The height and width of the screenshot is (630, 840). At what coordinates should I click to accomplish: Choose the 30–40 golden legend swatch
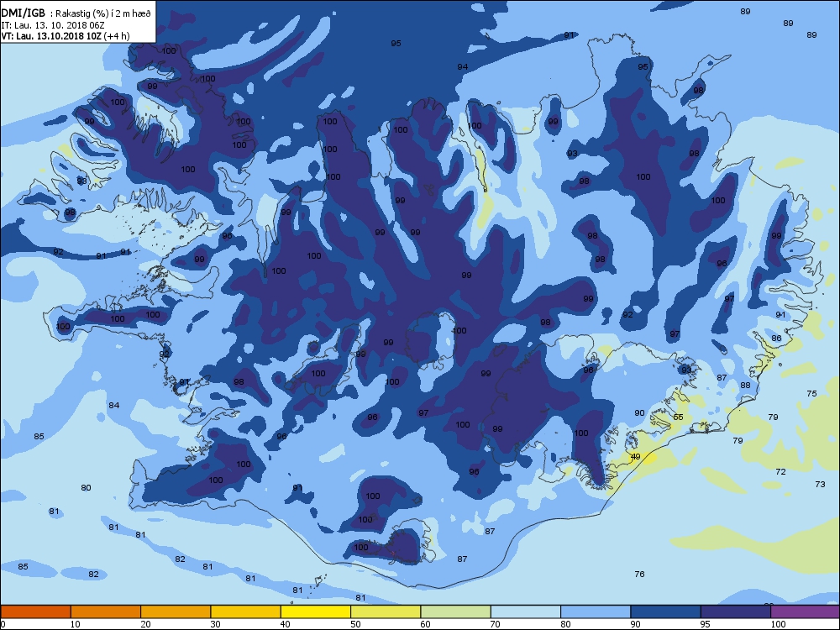click(x=246, y=612)
